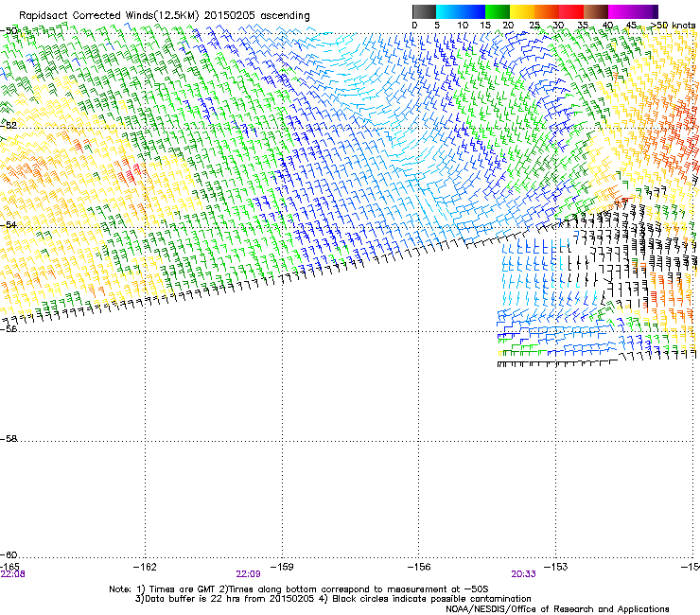This screenshot has height=615, width=700.
Task: Click the -50 latitude label
Action: (9, 31)
